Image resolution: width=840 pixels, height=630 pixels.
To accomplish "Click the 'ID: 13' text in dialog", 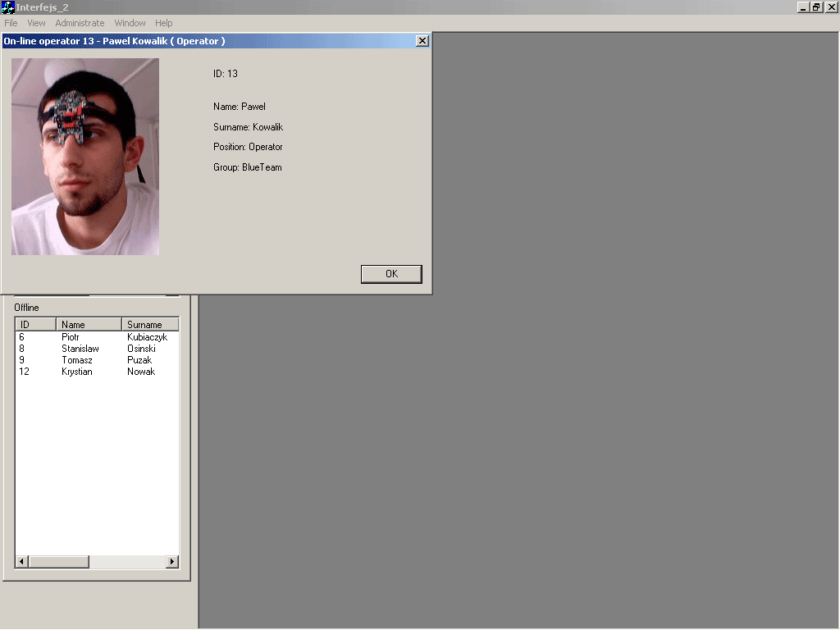I will tap(226, 74).
